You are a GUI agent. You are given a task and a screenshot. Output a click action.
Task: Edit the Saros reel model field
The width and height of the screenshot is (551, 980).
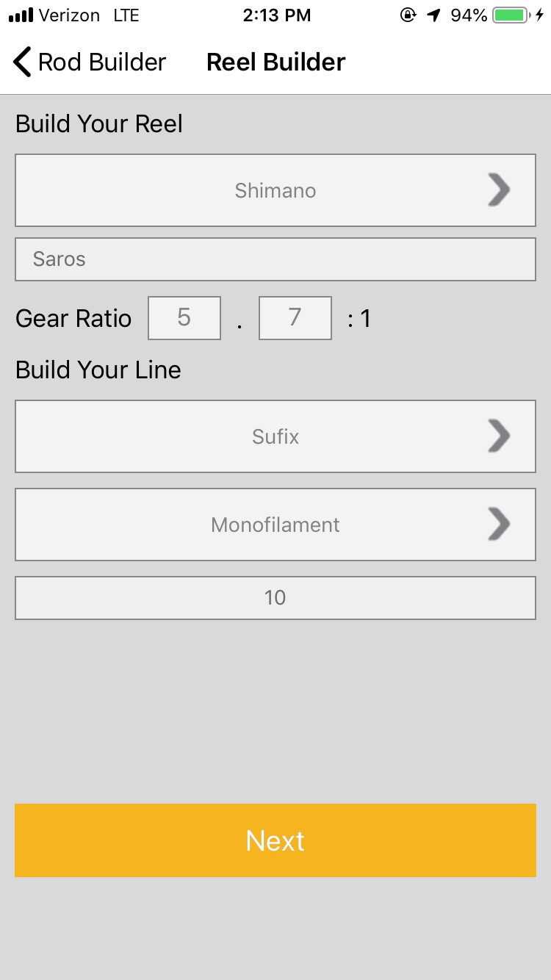[275, 259]
